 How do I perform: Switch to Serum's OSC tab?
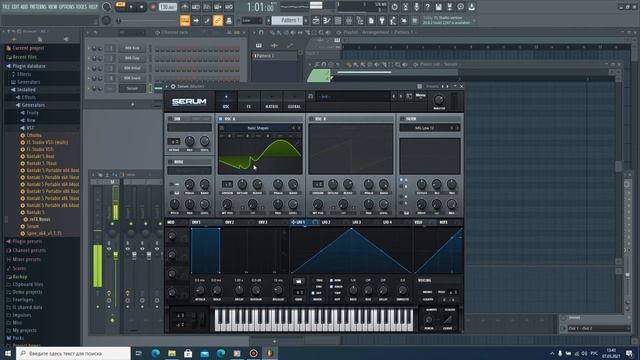click(x=226, y=102)
